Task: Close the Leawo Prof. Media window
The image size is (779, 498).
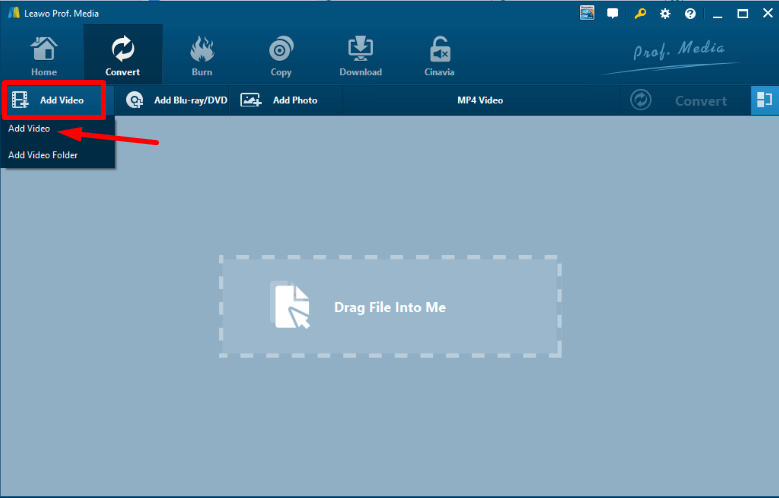Action: (768, 13)
